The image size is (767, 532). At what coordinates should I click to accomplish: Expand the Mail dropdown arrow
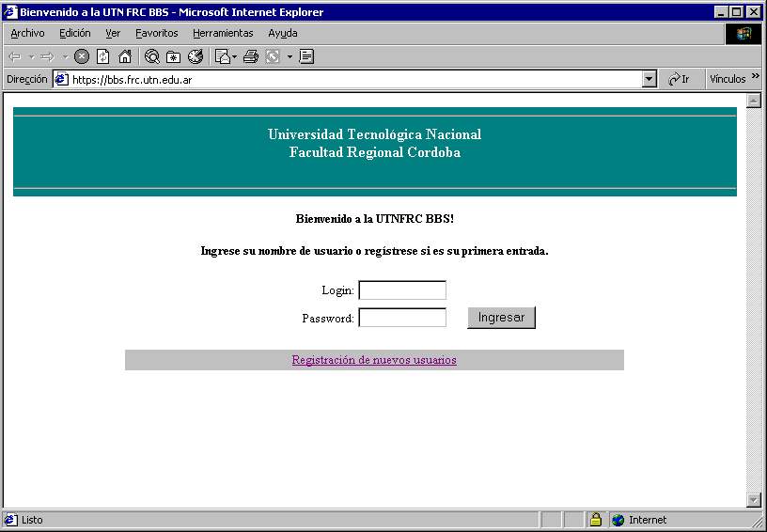tap(234, 57)
